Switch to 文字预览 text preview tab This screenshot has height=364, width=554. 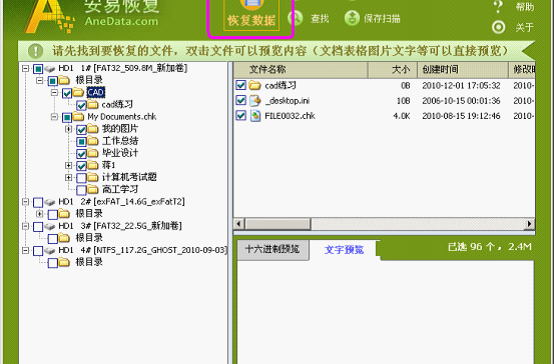pos(344,250)
